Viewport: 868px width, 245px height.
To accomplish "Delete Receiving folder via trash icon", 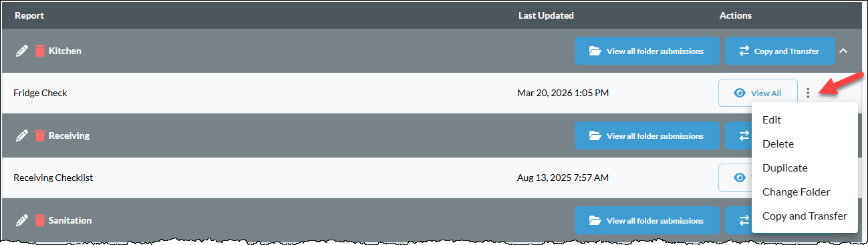I will point(40,136).
